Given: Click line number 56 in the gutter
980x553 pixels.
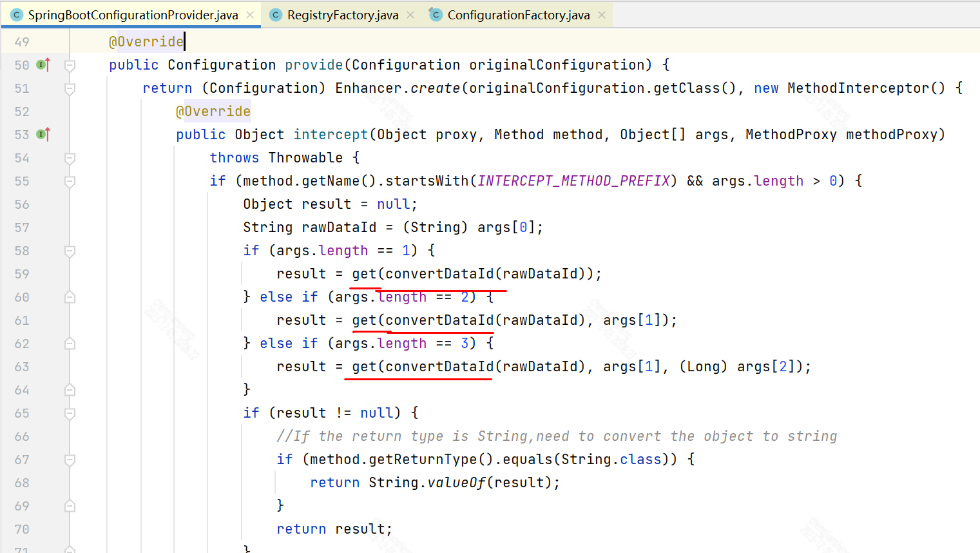Looking at the screenshot, I should click(22, 204).
